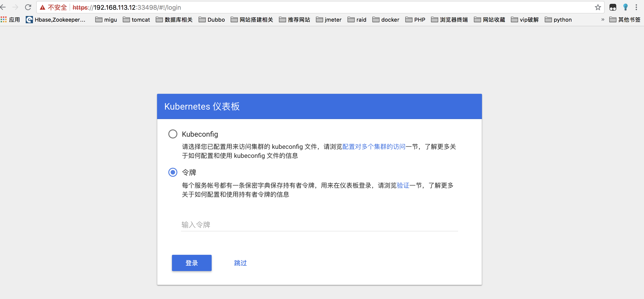Click the lightbulb extension icon
This screenshot has height=299, width=644.
[x=625, y=7]
